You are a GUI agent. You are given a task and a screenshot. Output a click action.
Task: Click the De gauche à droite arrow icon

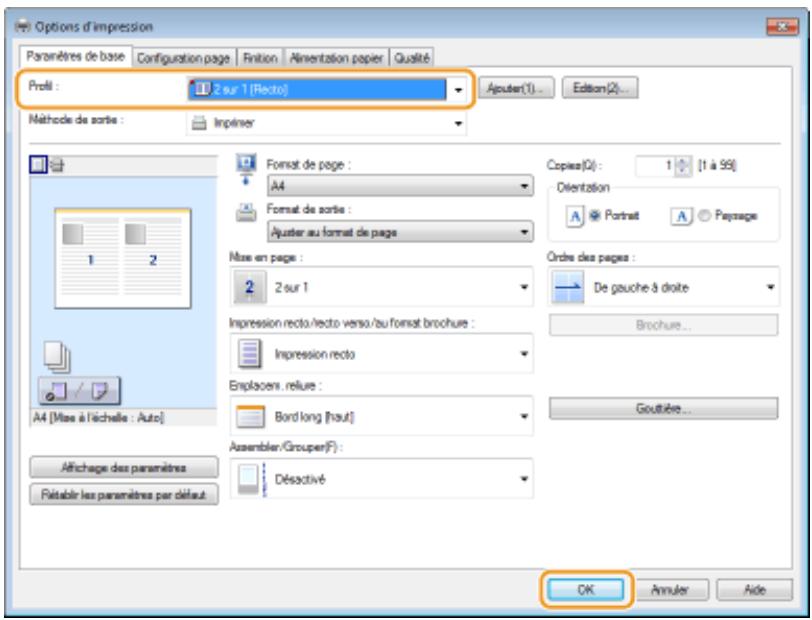pos(568,287)
